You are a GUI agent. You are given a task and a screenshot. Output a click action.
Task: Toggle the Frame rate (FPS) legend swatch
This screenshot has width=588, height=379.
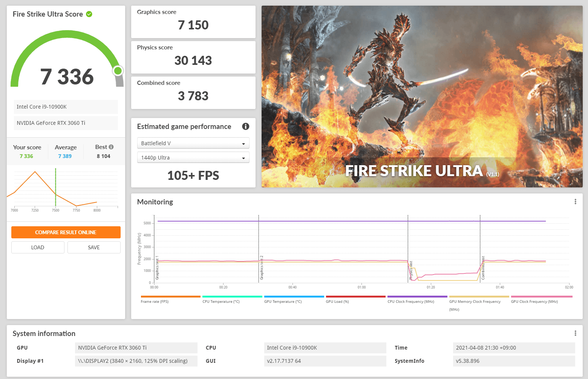coord(170,297)
